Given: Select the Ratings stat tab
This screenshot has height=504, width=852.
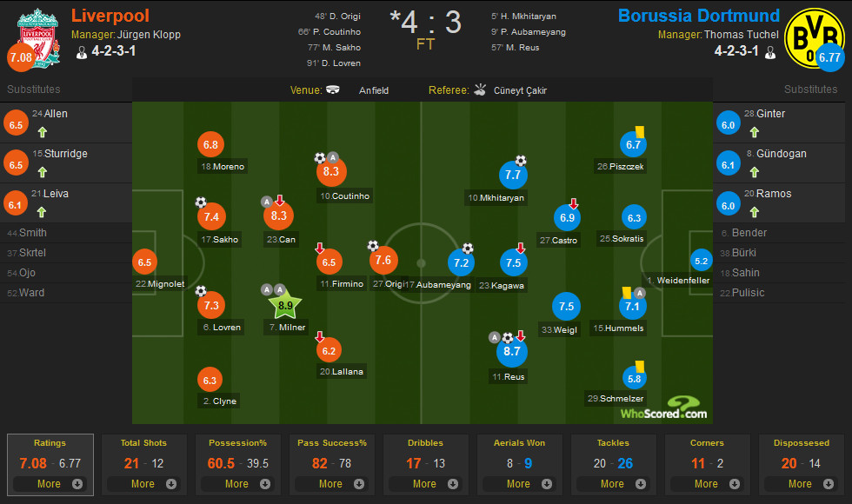Looking at the screenshot, I should click(50, 464).
